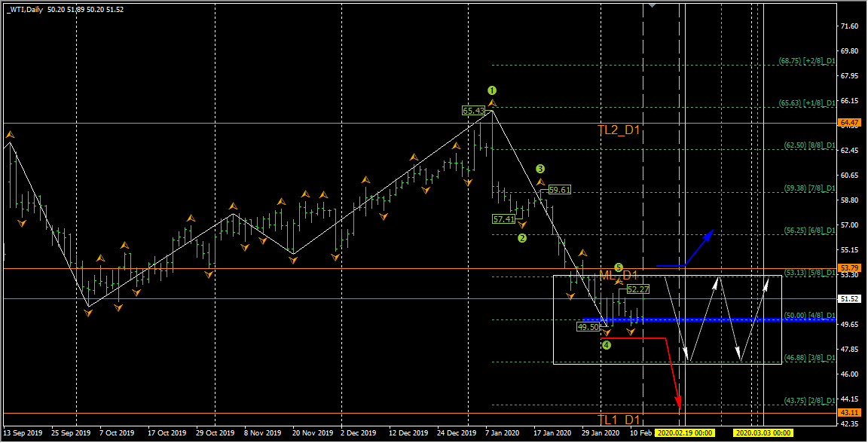Select the 49.50 price label

[588, 327]
